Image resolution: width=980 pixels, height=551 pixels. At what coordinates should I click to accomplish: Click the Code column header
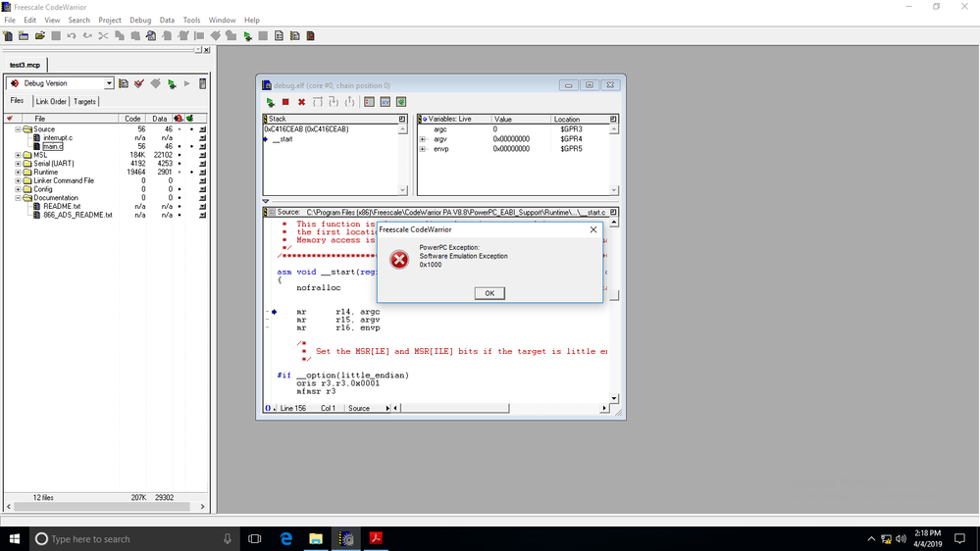pos(132,119)
